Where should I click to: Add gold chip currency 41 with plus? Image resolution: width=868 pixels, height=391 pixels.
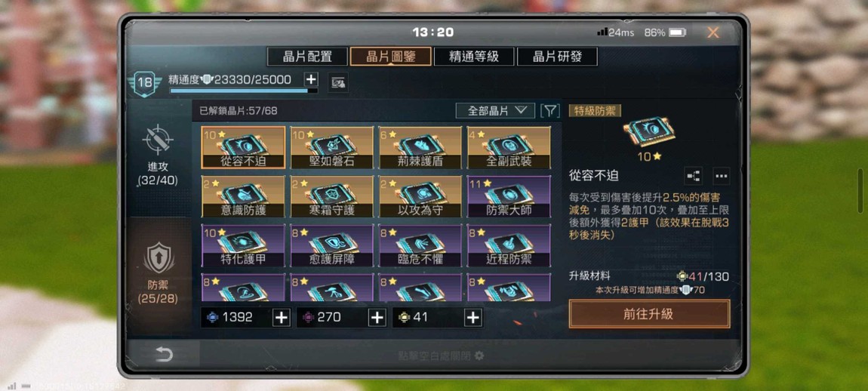click(472, 317)
